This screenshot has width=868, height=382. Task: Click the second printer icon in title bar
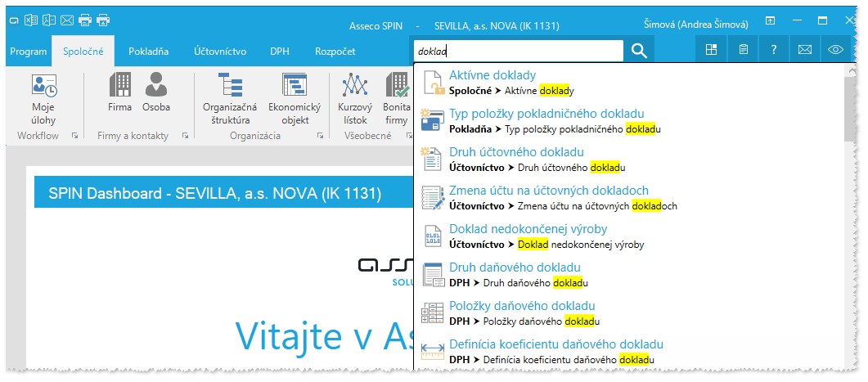point(103,20)
